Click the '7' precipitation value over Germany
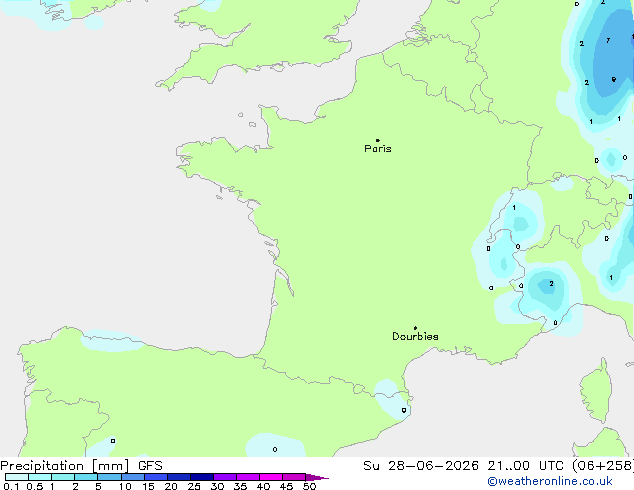The width and height of the screenshot is (634, 490). 608,40
